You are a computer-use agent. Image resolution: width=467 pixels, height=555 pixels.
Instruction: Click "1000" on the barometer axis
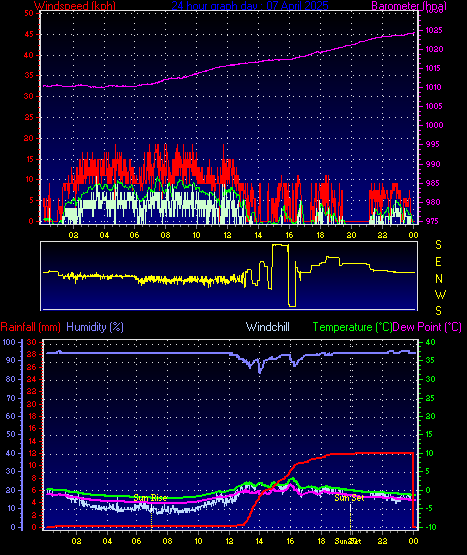pos(434,125)
